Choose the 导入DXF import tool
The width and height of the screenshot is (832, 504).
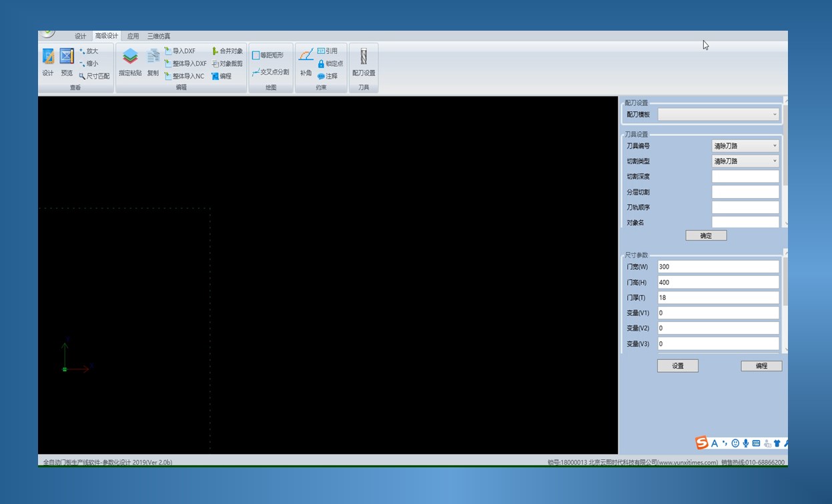click(x=180, y=51)
